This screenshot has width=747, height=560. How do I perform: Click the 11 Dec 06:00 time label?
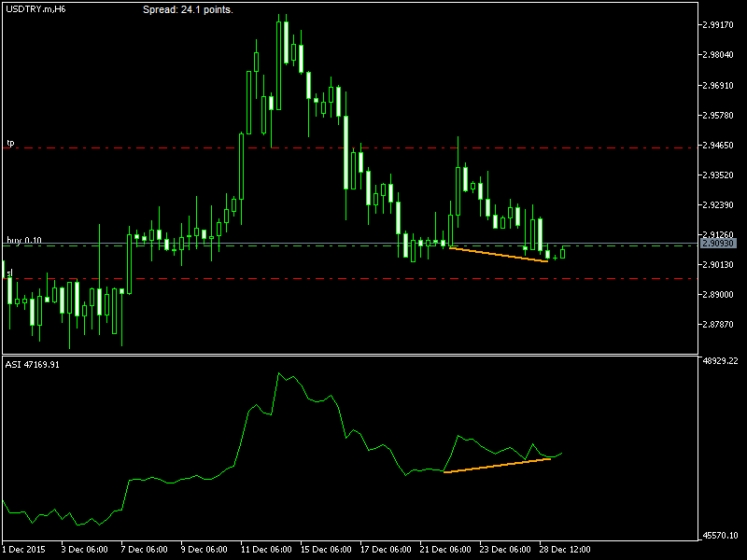point(266,549)
